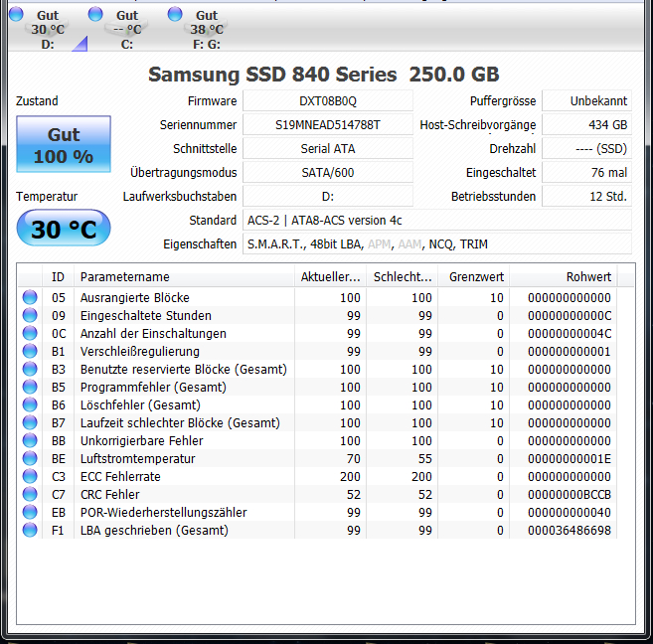Image resolution: width=653 pixels, height=644 pixels.
Task: Select the Unkorrigierbare Fehler parameter name
Action: pyautogui.click(x=141, y=441)
